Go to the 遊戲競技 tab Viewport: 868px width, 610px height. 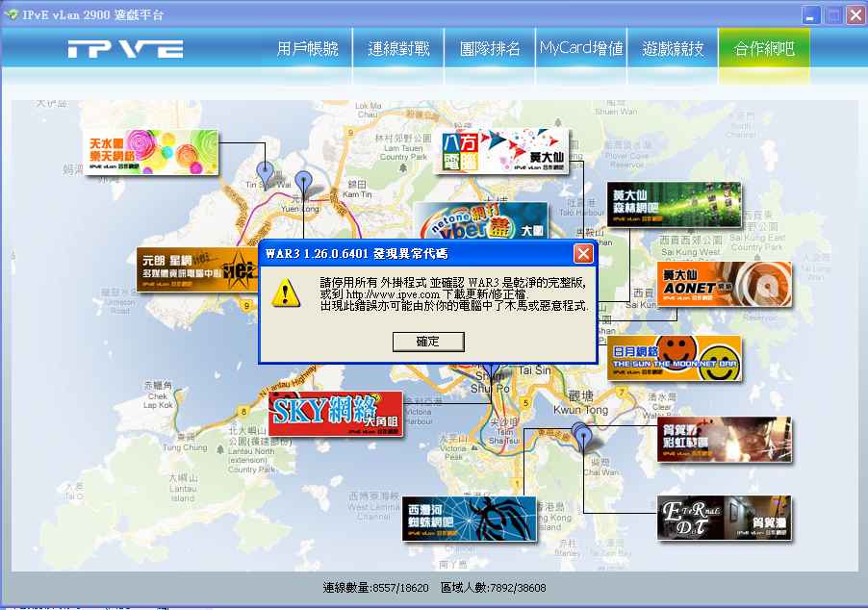[x=673, y=49]
